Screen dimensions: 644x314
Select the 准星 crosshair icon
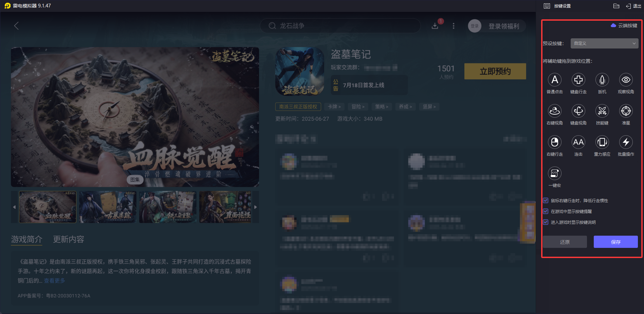click(626, 111)
